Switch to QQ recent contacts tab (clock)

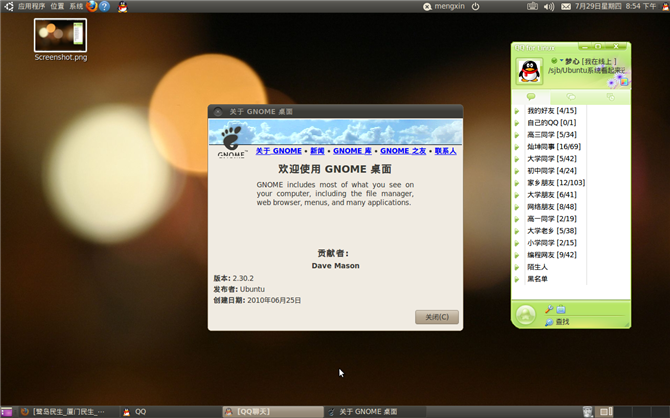(x=611, y=97)
